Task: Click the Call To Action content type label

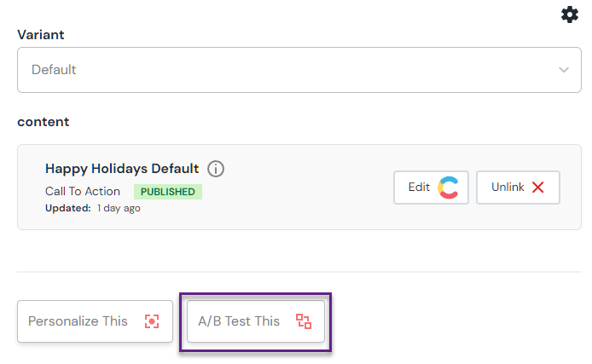Action: tap(83, 192)
